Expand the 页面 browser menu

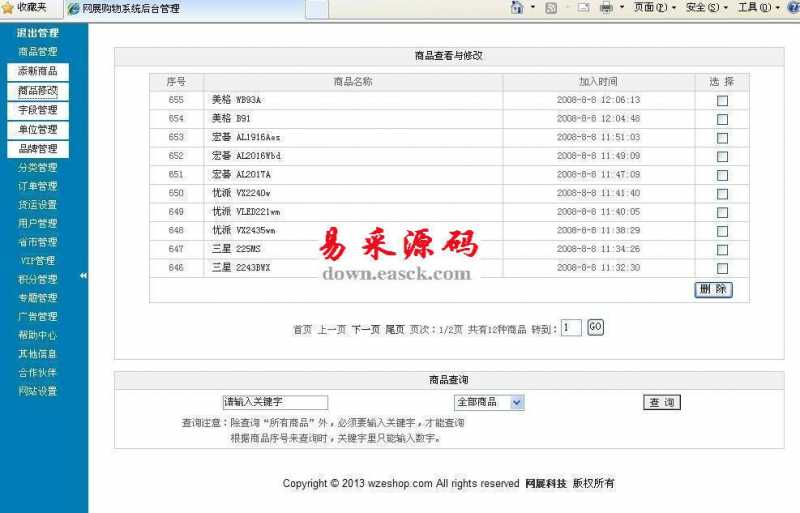[650, 8]
